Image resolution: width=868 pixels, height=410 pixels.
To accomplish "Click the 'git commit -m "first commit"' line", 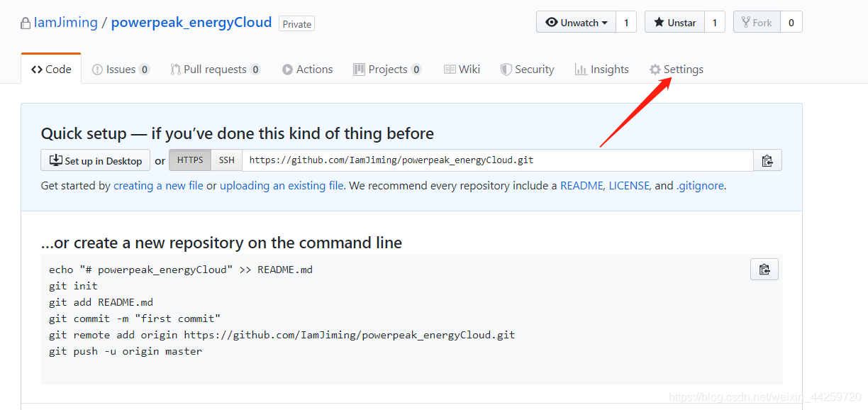I will coord(135,318).
